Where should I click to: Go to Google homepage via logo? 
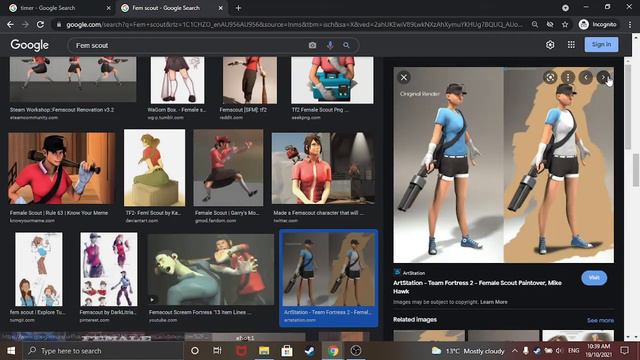pyautogui.click(x=29, y=45)
